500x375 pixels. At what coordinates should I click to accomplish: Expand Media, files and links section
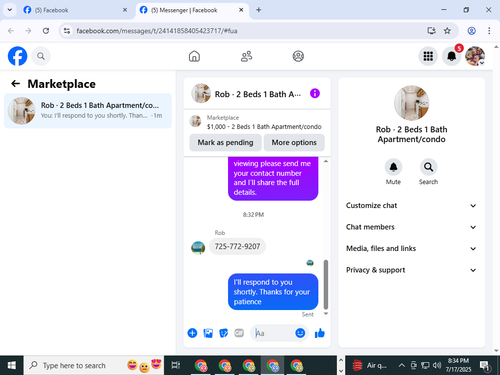coord(411,248)
